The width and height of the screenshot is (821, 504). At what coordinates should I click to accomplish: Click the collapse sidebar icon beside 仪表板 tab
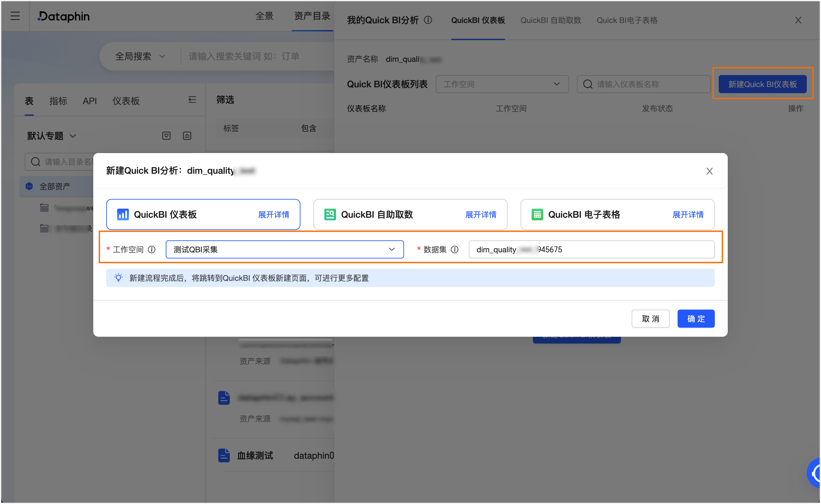[192, 100]
